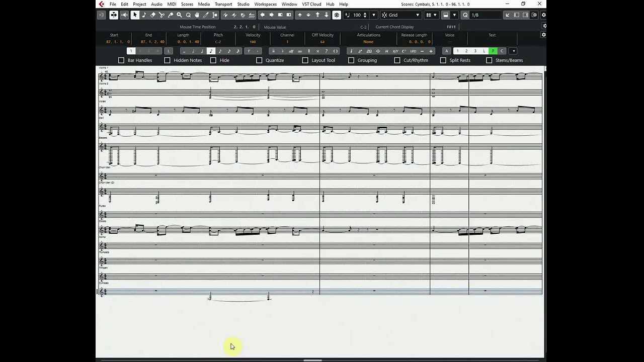644x362 pixels.
Task: Select the Glue tool
Action: pyautogui.click(x=171, y=15)
